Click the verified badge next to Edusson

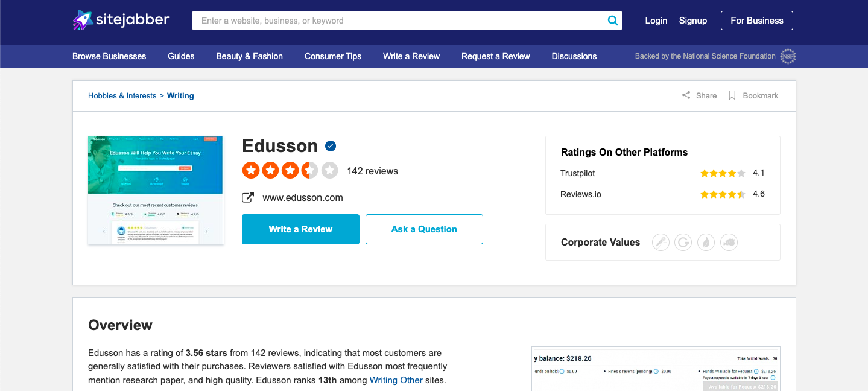331,146
